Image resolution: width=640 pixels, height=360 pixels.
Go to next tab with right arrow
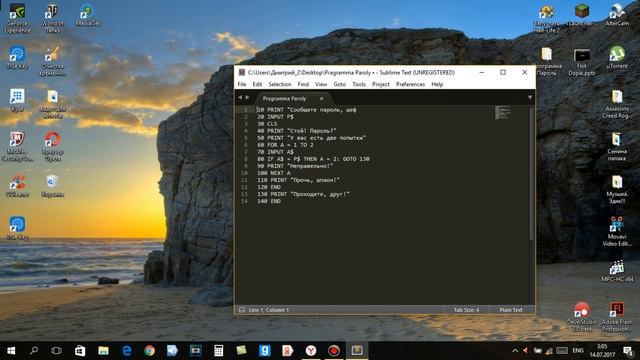click(x=247, y=97)
